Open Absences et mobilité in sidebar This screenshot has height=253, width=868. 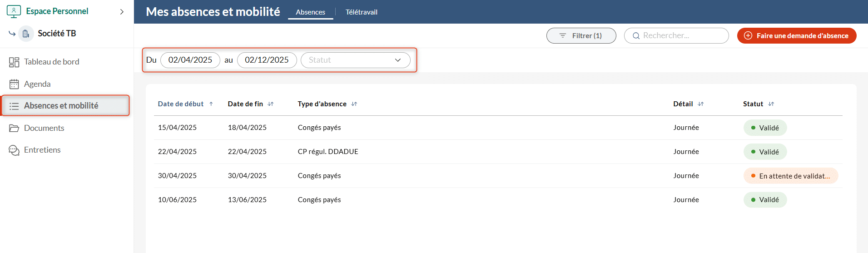coord(61,106)
